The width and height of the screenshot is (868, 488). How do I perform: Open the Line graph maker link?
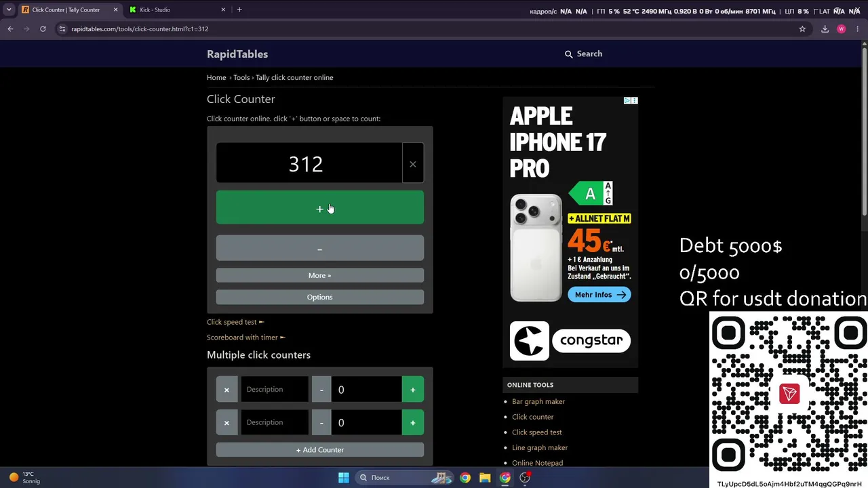point(540,447)
